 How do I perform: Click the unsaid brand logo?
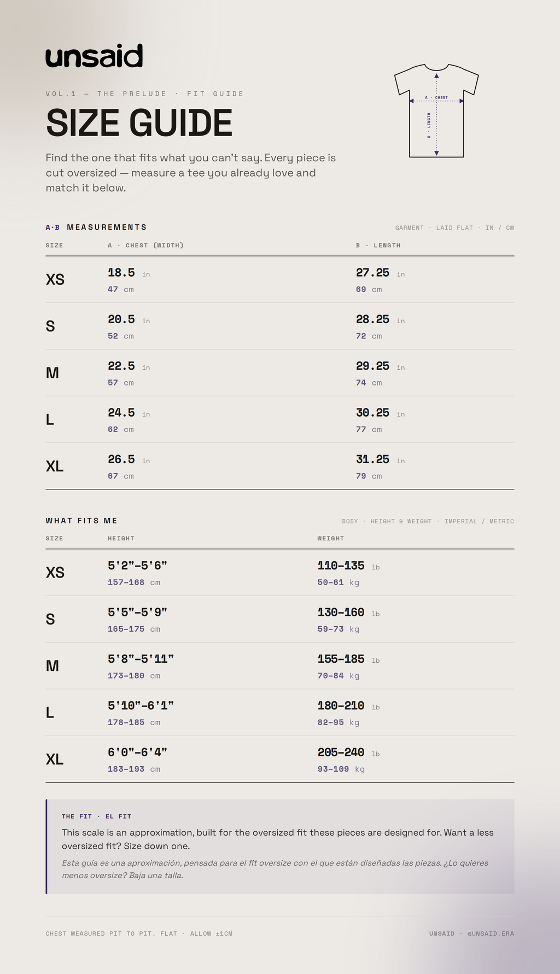click(x=94, y=56)
